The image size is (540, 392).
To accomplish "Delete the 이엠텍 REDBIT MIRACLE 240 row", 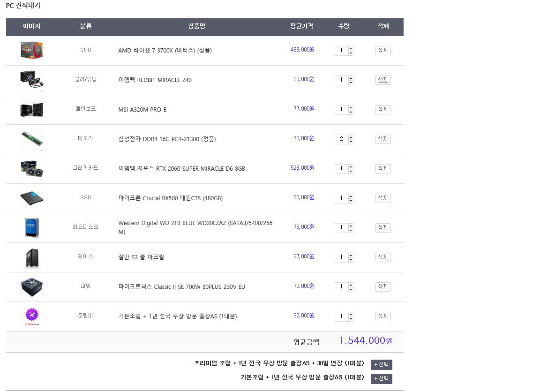I will [383, 80].
